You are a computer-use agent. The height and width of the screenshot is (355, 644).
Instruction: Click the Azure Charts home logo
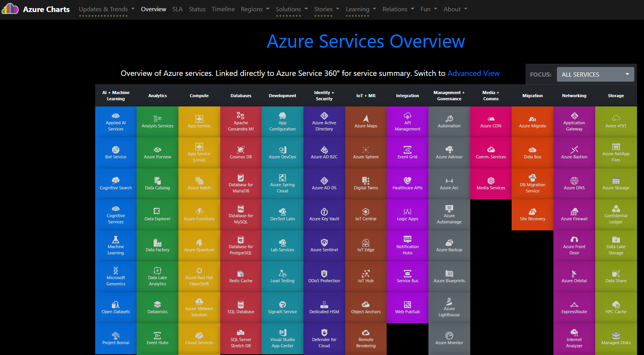(36, 9)
